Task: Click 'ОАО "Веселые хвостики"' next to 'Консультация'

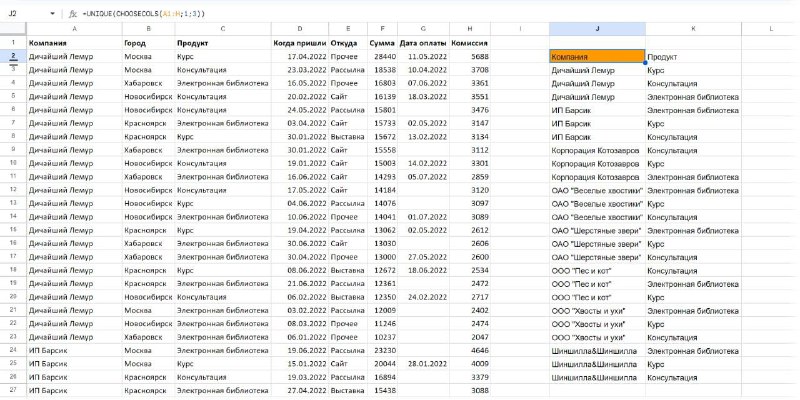Action: click(x=597, y=217)
